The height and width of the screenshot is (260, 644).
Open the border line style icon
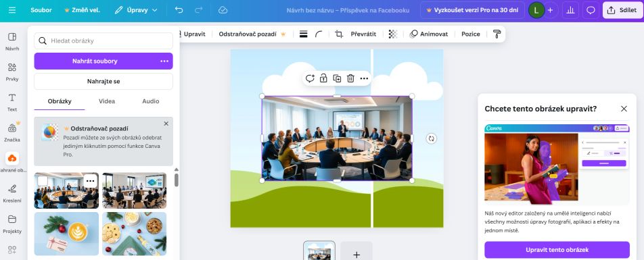pos(304,34)
